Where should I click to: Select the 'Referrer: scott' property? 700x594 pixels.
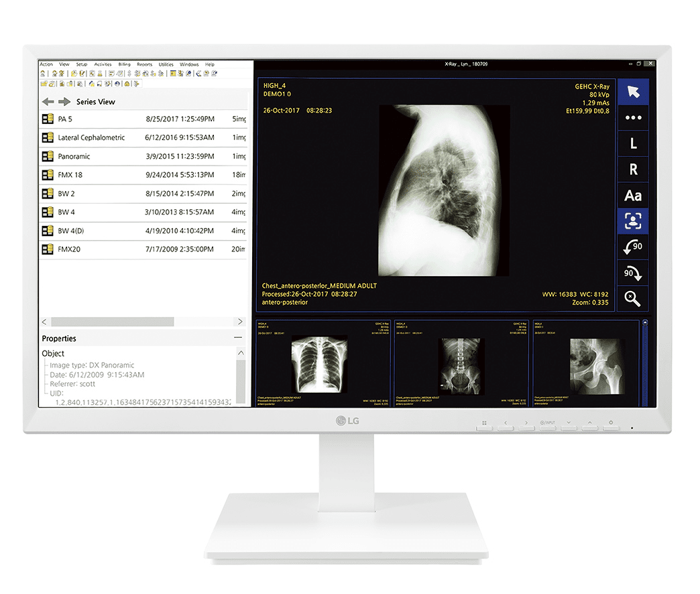pos(72,383)
